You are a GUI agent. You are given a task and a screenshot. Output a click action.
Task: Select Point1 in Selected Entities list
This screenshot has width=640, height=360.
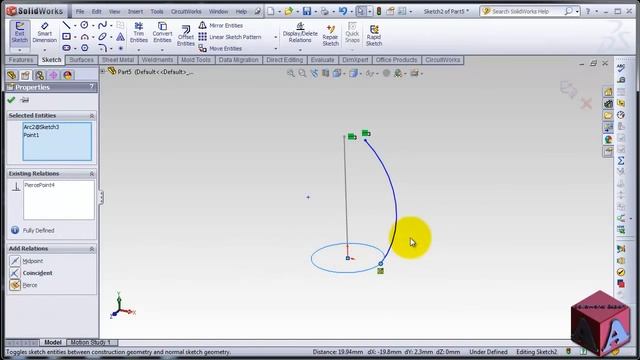click(31, 135)
